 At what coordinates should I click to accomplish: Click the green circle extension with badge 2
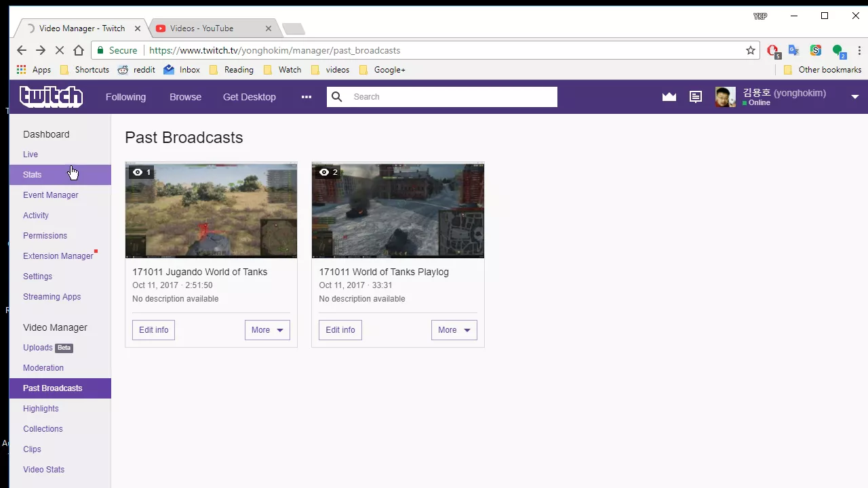pyautogui.click(x=839, y=51)
